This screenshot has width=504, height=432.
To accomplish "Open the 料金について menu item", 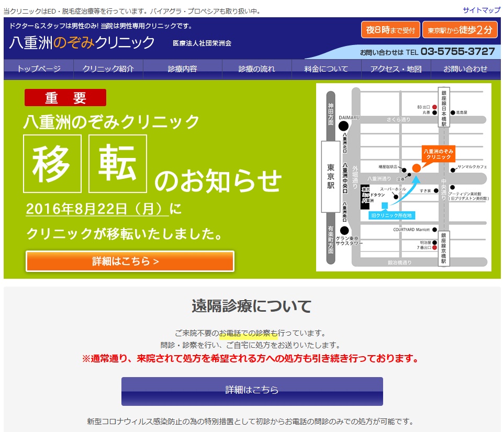I will point(327,69).
